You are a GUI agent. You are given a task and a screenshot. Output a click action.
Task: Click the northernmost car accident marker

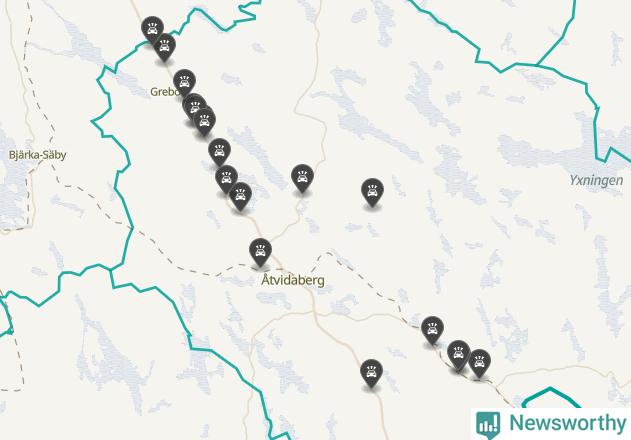coord(152,29)
